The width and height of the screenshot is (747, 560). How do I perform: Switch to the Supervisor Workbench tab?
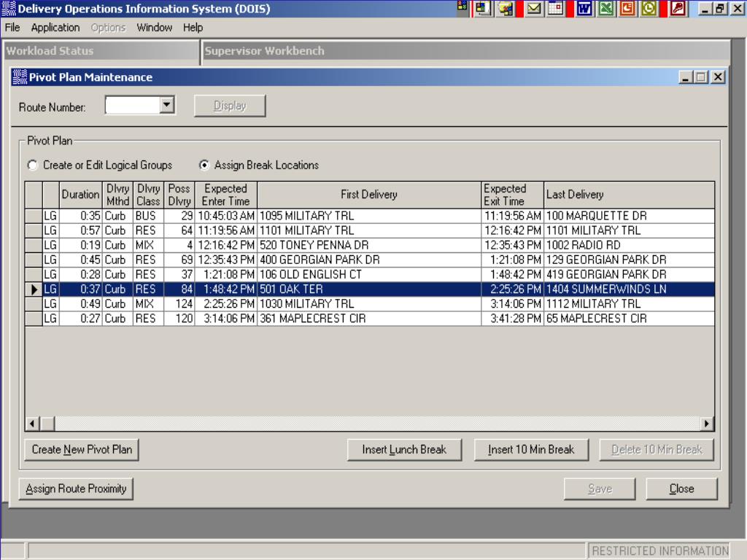click(x=466, y=51)
